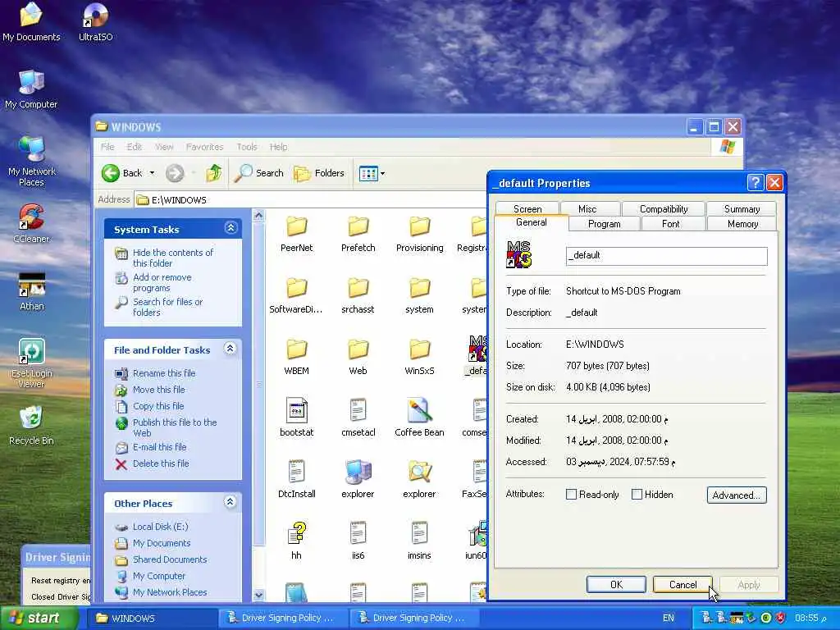Screen dimensions: 840x630
Task: Collapse the Other Places panel
Action: 231,502
